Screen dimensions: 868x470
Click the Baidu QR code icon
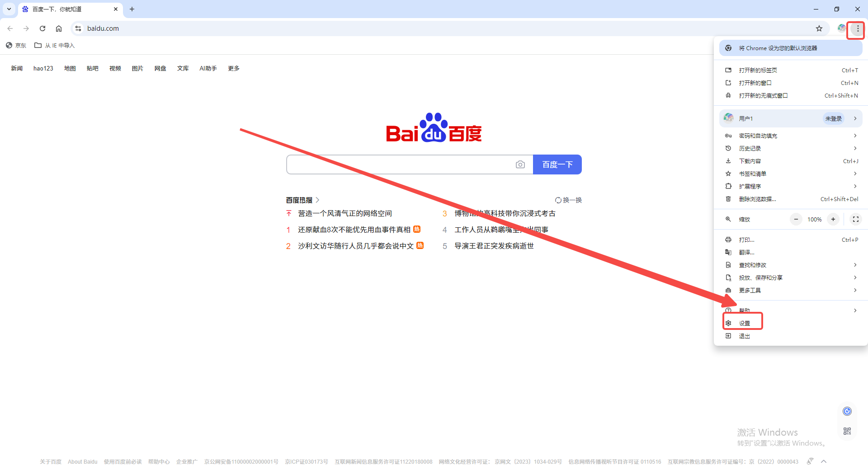tap(847, 431)
